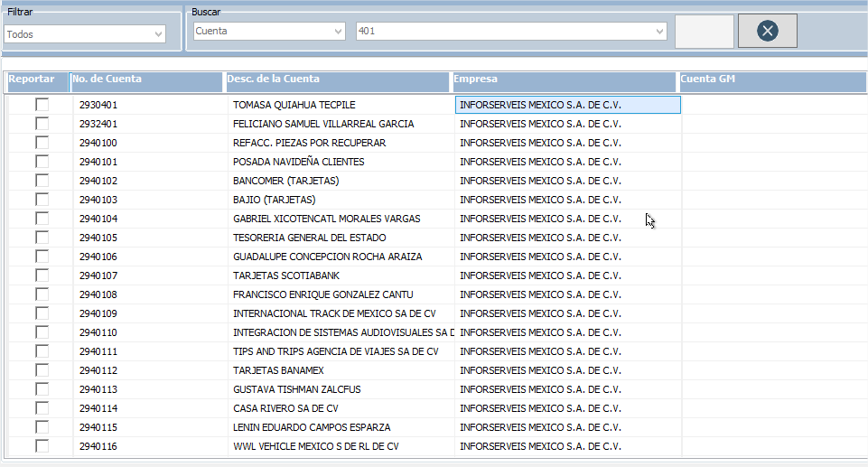Click POSADA NAVIDEÑA CLIENTES cell
The width and height of the screenshot is (868, 467).
point(341,162)
